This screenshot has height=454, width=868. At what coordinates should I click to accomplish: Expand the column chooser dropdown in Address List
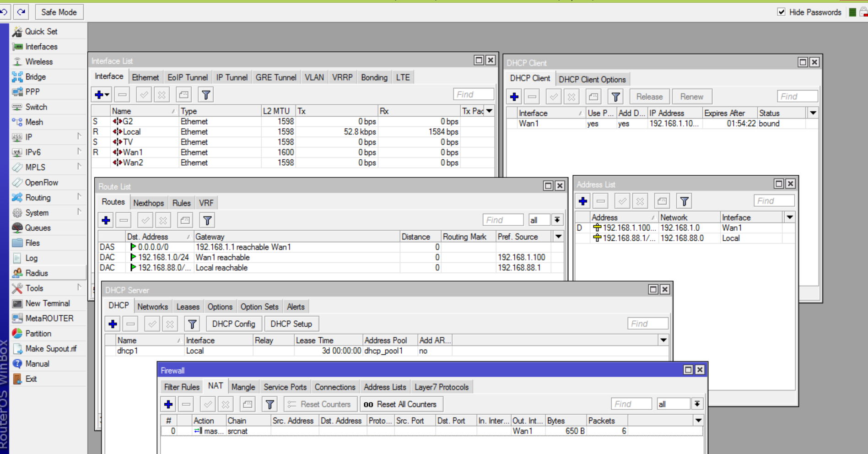790,217
